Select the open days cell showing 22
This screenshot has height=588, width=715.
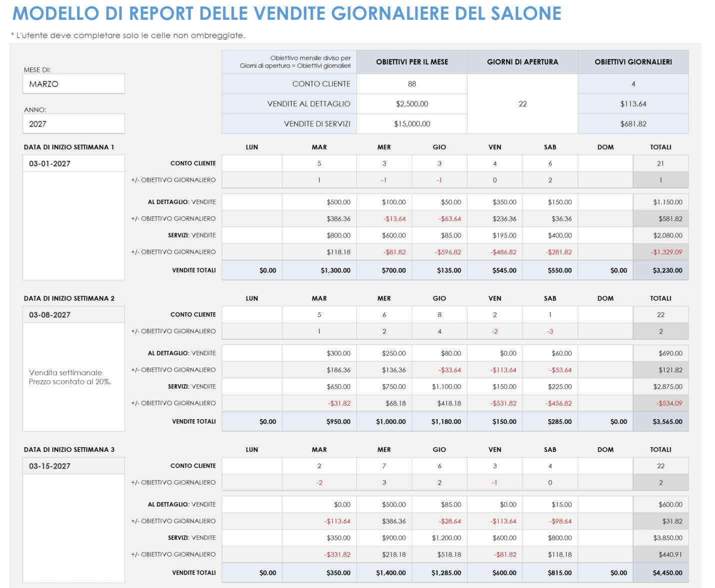click(522, 104)
